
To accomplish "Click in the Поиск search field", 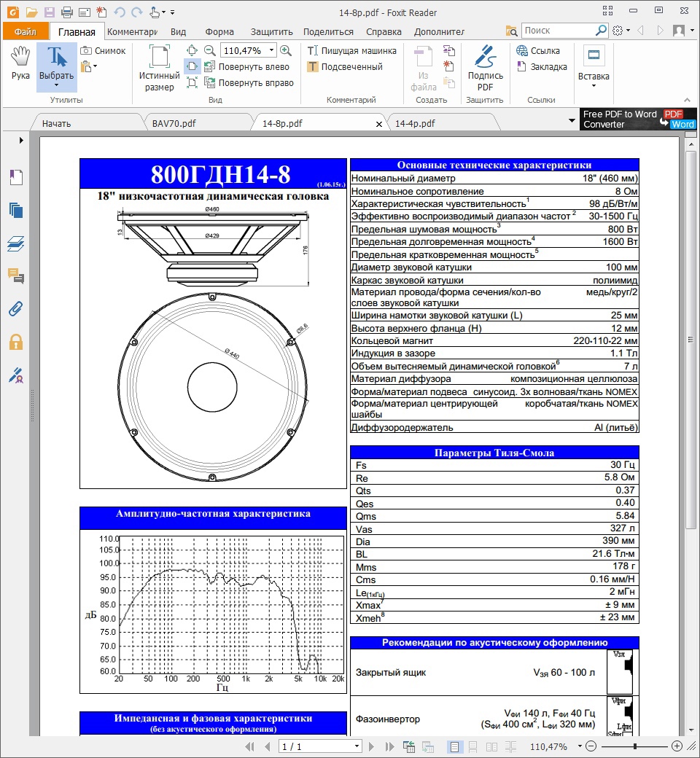I will click(x=558, y=31).
